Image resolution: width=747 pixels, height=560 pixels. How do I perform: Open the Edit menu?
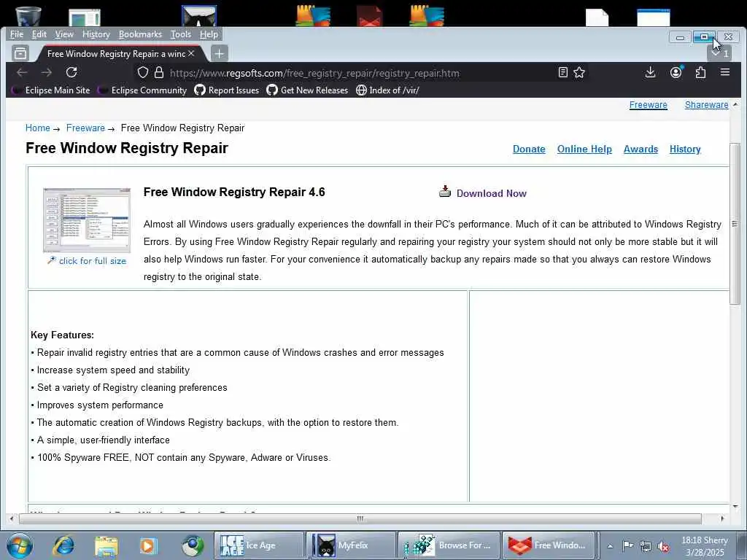pyautogui.click(x=39, y=34)
